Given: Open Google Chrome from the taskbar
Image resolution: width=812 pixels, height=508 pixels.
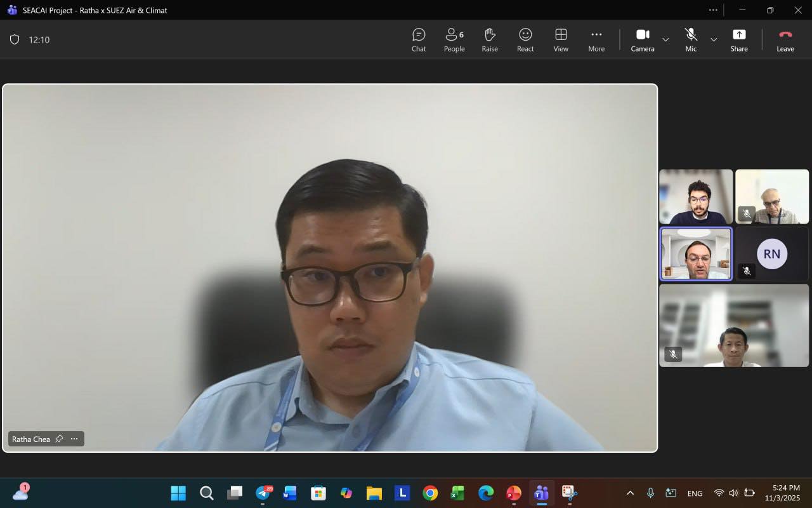Looking at the screenshot, I should pos(430,493).
